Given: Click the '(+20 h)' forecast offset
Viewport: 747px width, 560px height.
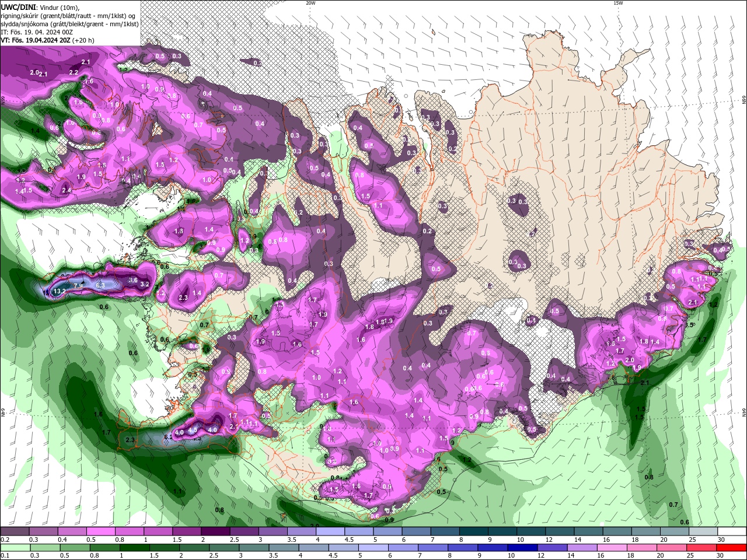Looking at the screenshot, I should (x=83, y=40).
